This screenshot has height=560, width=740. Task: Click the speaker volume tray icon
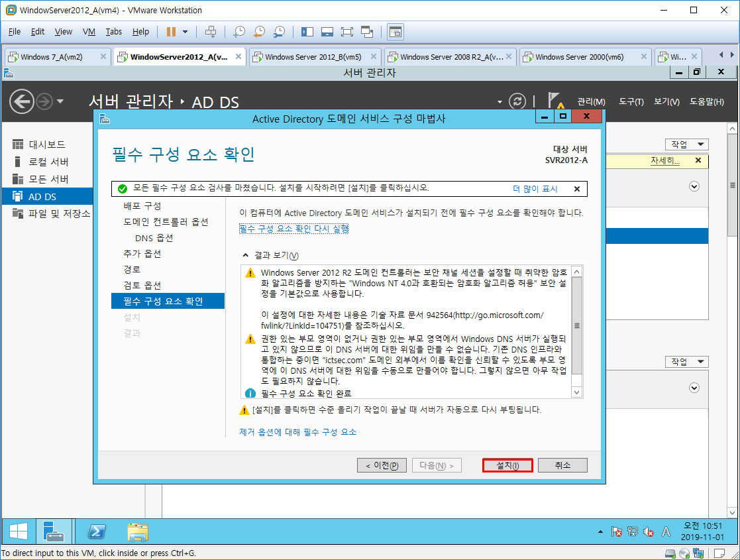click(x=649, y=532)
